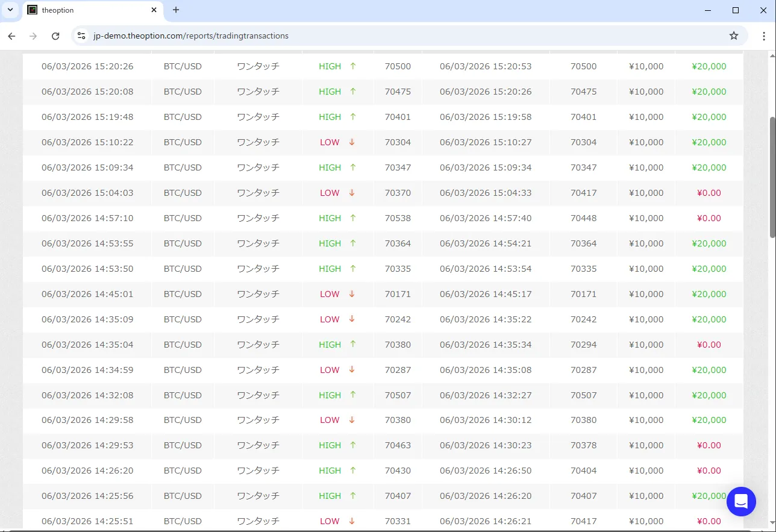Open the Chrome tab search dropdown
Screen dimensions: 776x532
pos(10,10)
